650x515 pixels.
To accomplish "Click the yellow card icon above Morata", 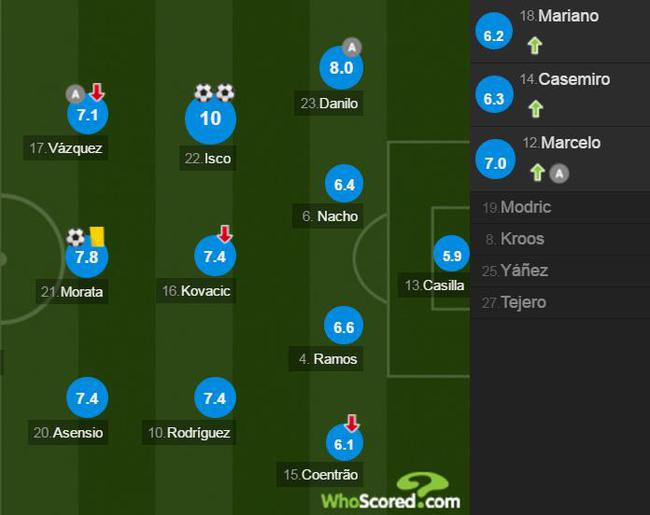I will tap(97, 236).
